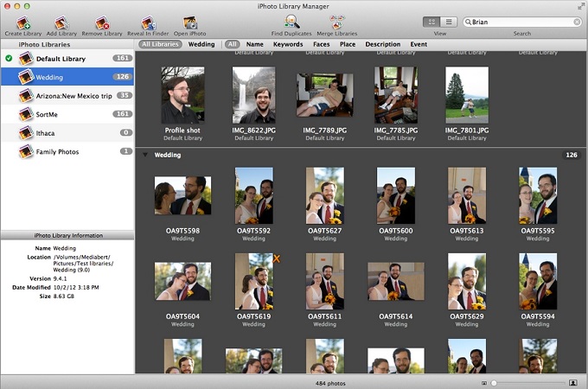Viewport: 588px width, 389px height.
Task: Click the Arizona:New Mexico trip library icon
Action: pos(26,96)
